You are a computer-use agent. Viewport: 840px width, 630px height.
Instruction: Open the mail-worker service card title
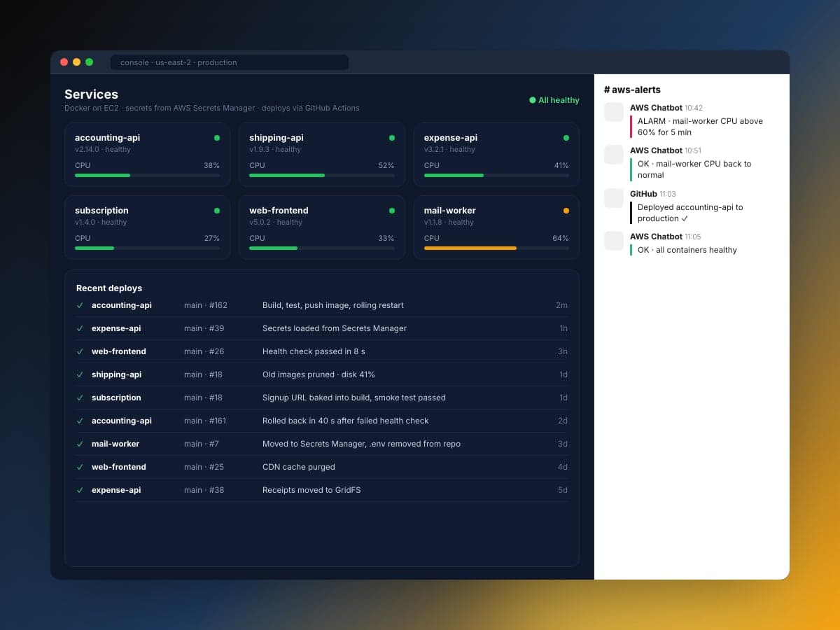pyautogui.click(x=450, y=211)
